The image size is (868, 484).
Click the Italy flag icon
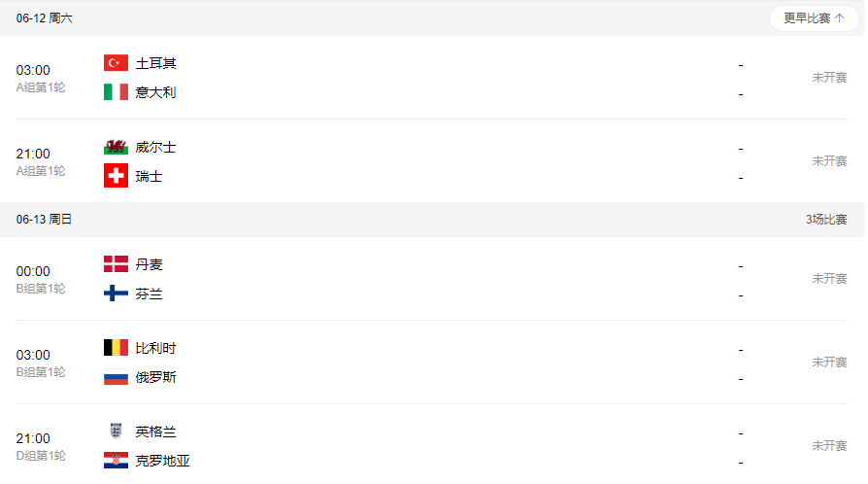[116, 92]
